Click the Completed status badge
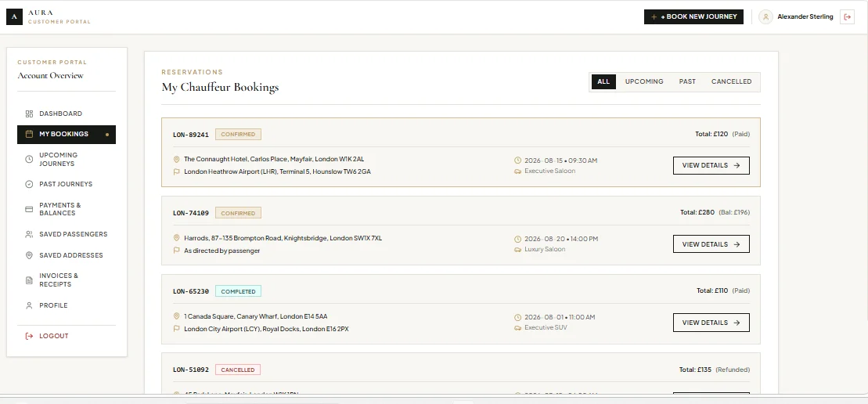 (x=238, y=292)
